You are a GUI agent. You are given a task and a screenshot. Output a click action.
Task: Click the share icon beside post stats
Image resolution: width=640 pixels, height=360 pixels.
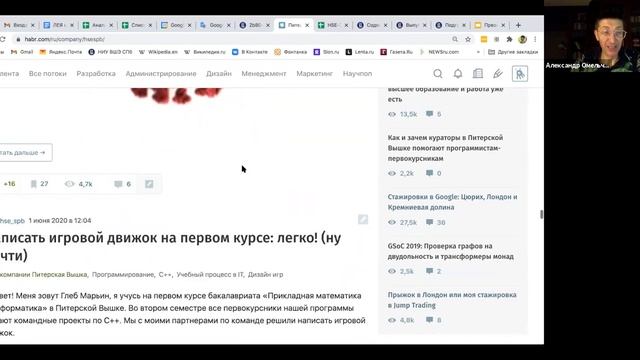149,184
